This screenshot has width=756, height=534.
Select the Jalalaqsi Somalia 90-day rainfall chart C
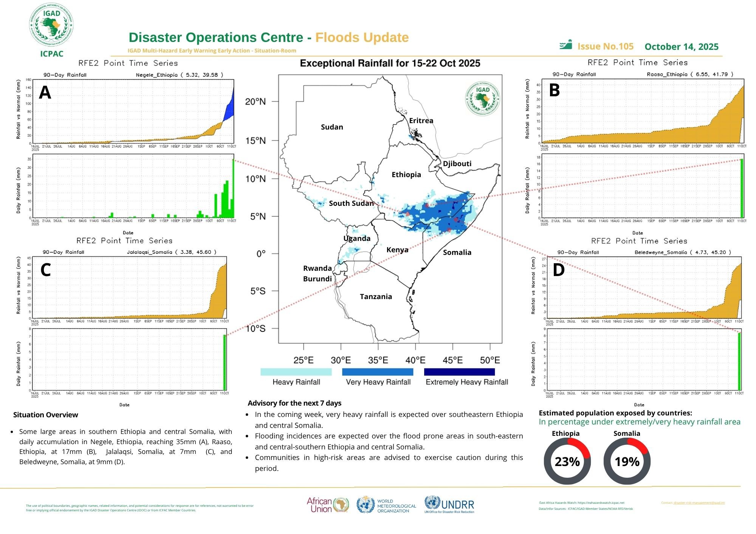click(x=129, y=288)
